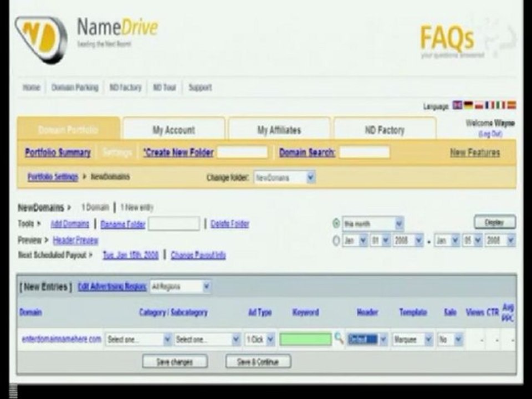The image size is (532, 399).
Task: Open the Support menu item
Action: tap(200, 87)
